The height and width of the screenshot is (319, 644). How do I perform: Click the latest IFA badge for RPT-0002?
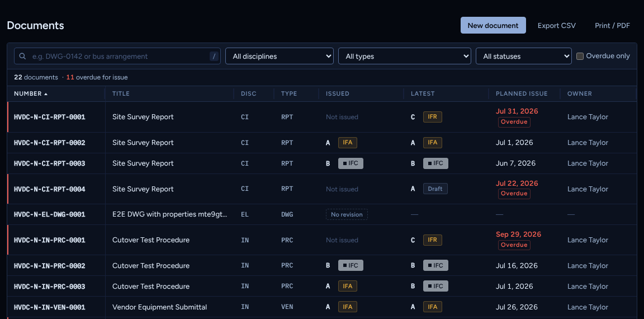click(433, 142)
